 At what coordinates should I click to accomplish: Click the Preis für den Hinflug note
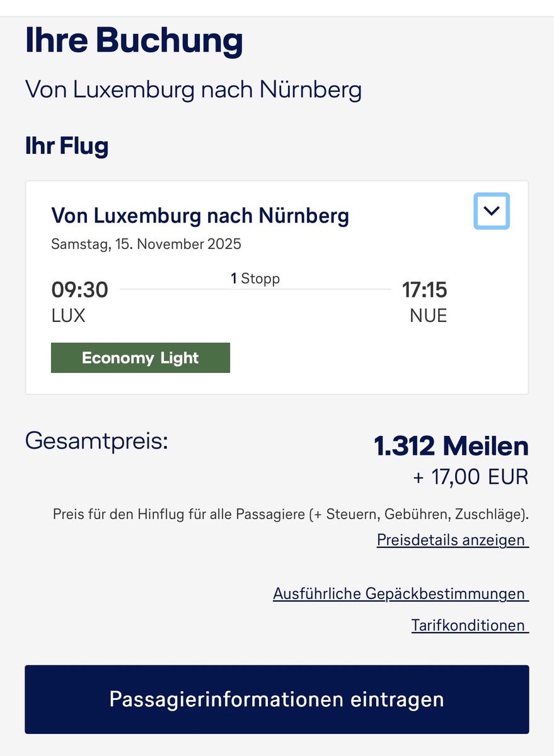click(291, 514)
